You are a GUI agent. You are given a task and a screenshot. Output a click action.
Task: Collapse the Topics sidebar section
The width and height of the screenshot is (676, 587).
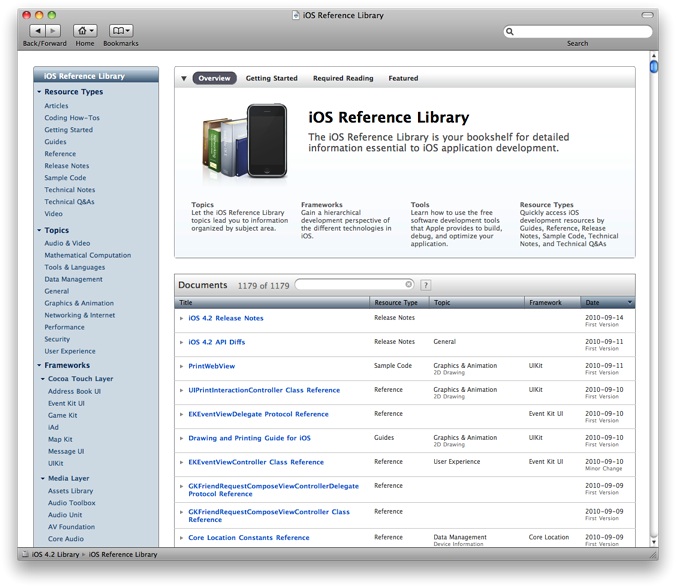pyautogui.click(x=39, y=230)
